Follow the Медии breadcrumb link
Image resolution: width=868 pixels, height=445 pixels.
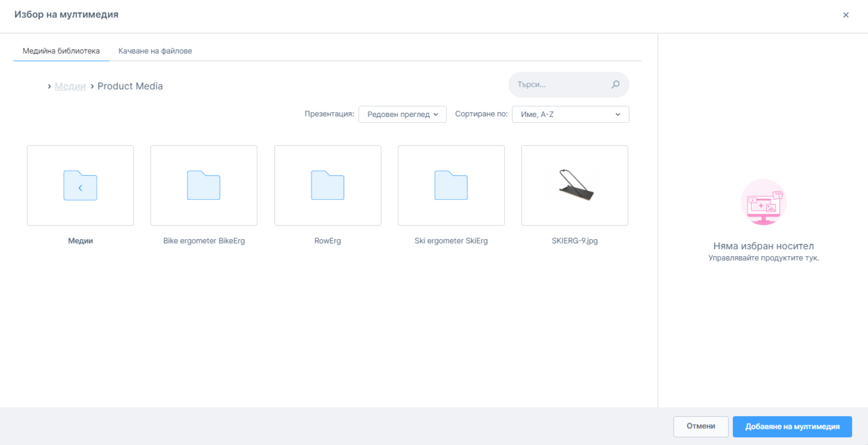pyautogui.click(x=70, y=86)
